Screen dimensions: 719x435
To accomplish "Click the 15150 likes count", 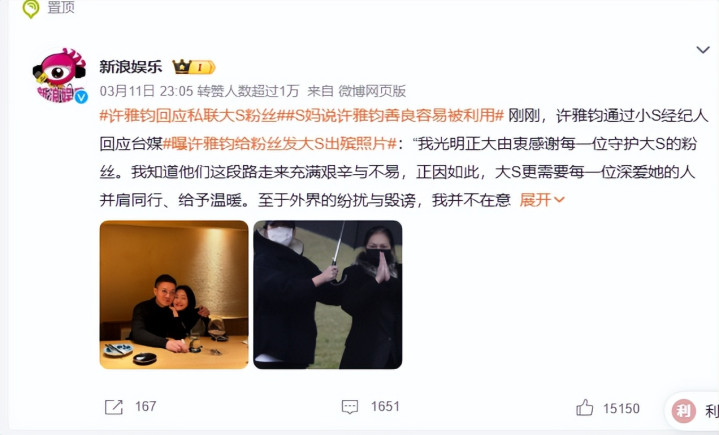I will point(621,408).
